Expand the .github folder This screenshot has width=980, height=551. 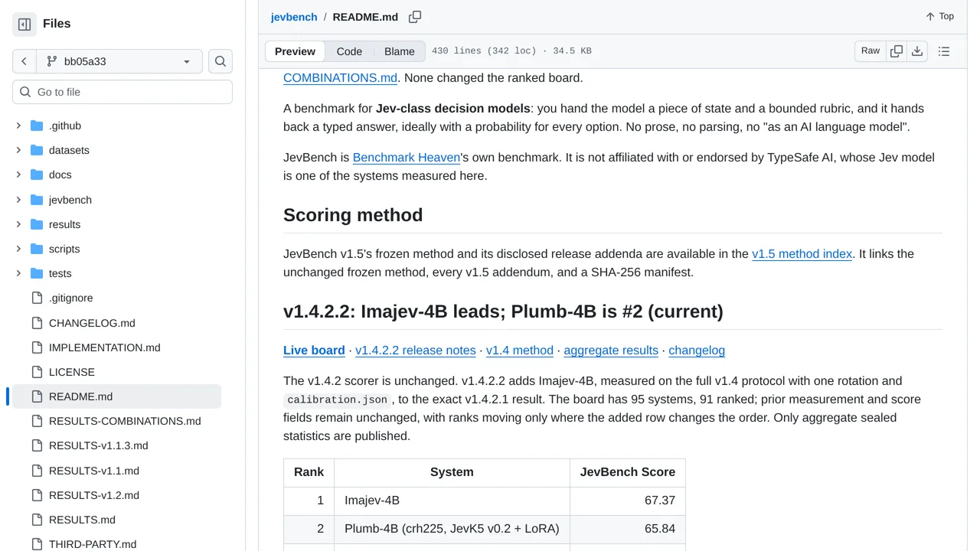click(18, 126)
